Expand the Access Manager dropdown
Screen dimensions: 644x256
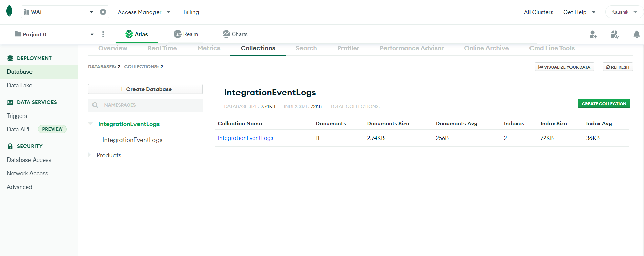(144, 12)
